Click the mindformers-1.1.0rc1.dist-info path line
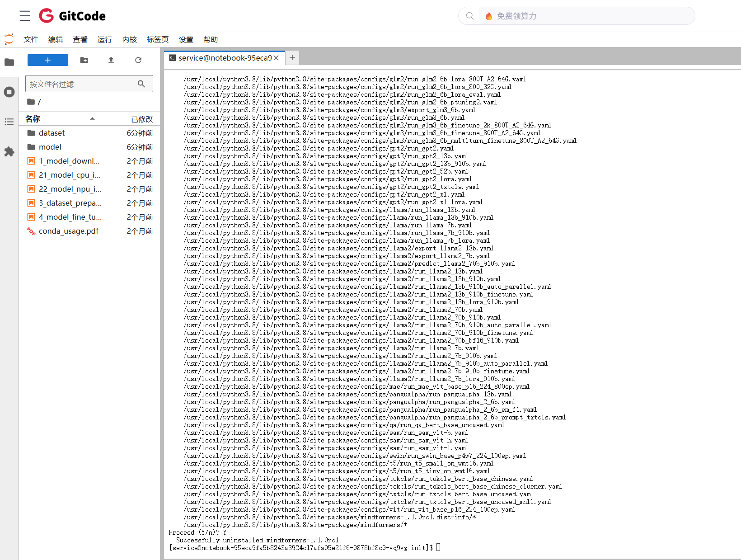The image size is (741, 560). point(329,517)
